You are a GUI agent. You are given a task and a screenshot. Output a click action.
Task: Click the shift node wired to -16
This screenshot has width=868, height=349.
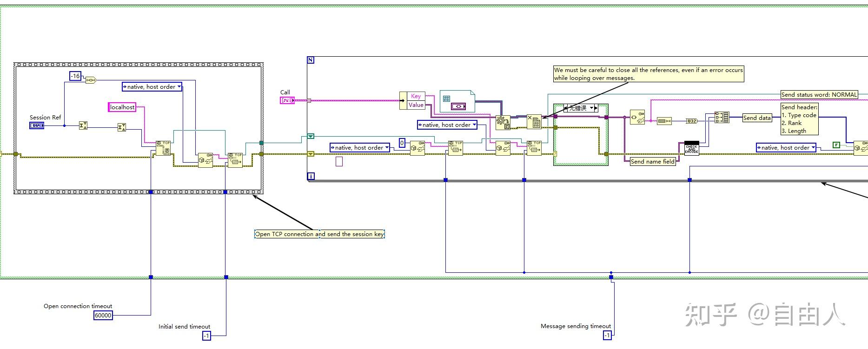[x=91, y=80]
